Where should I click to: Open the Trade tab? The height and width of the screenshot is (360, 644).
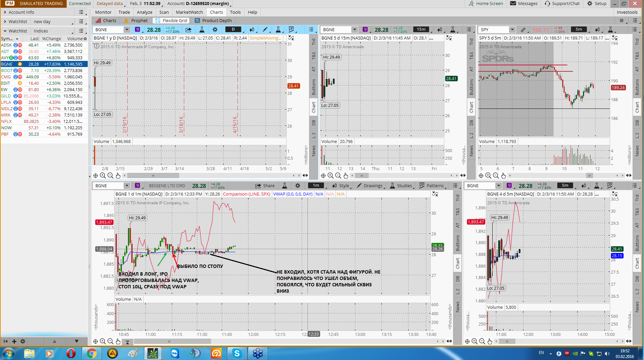124,12
